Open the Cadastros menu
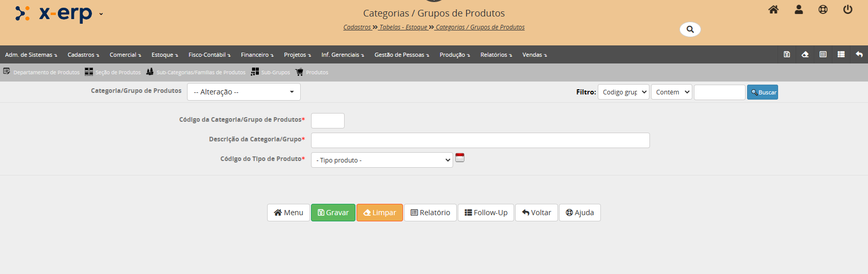 [83, 55]
